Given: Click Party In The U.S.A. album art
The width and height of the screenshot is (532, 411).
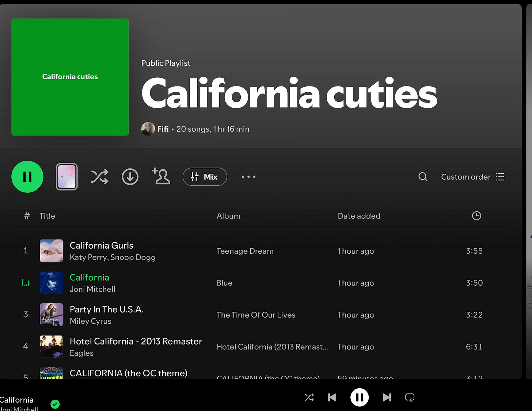Looking at the screenshot, I should (51, 315).
